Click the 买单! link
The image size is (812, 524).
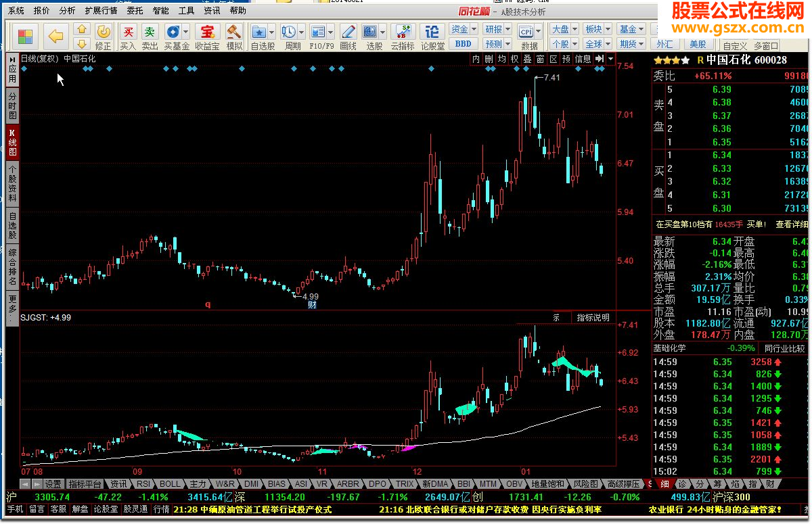pyautogui.click(x=757, y=224)
